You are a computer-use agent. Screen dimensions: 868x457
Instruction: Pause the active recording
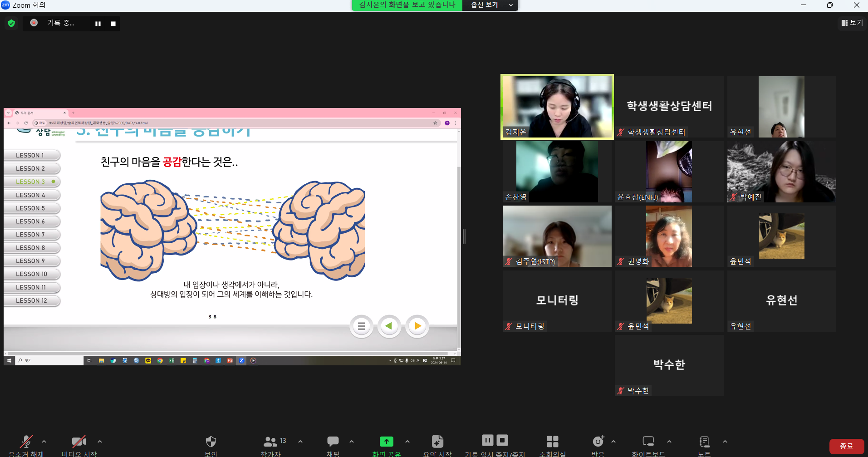(x=487, y=440)
